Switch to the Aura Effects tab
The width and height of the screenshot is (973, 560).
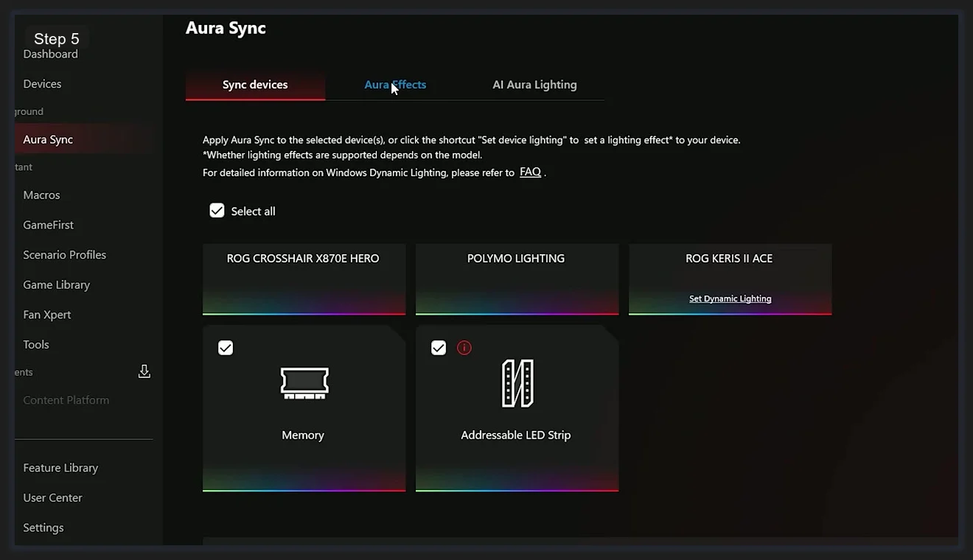coord(395,84)
